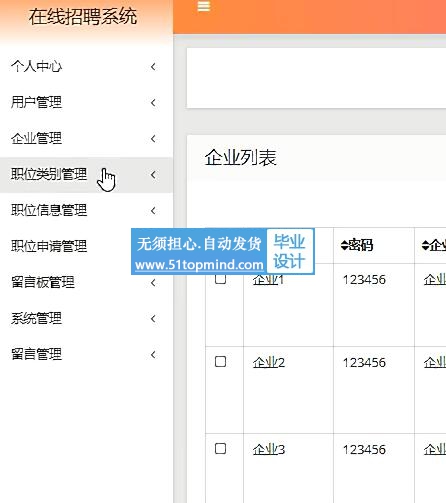Expand the 企业管理 chevron arrow

pyautogui.click(x=153, y=139)
